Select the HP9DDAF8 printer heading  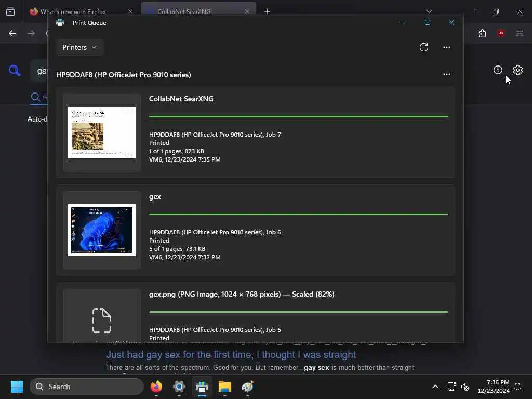124,75
